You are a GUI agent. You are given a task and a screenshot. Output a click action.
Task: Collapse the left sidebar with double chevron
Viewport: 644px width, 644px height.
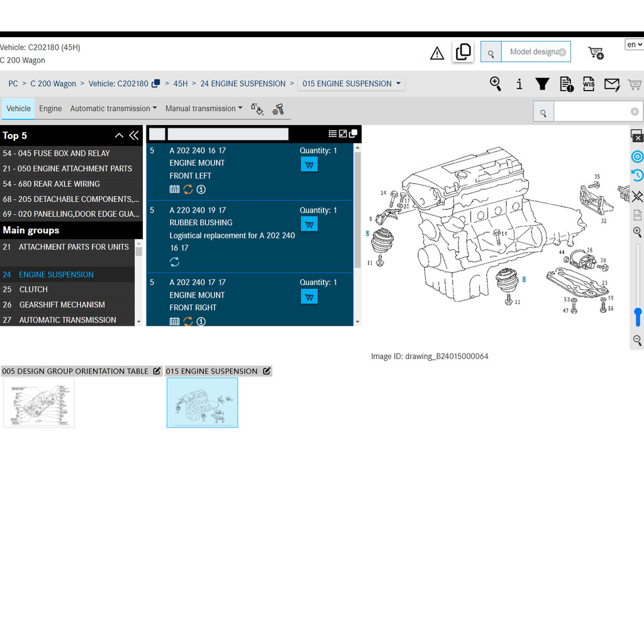click(x=134, y=136)
